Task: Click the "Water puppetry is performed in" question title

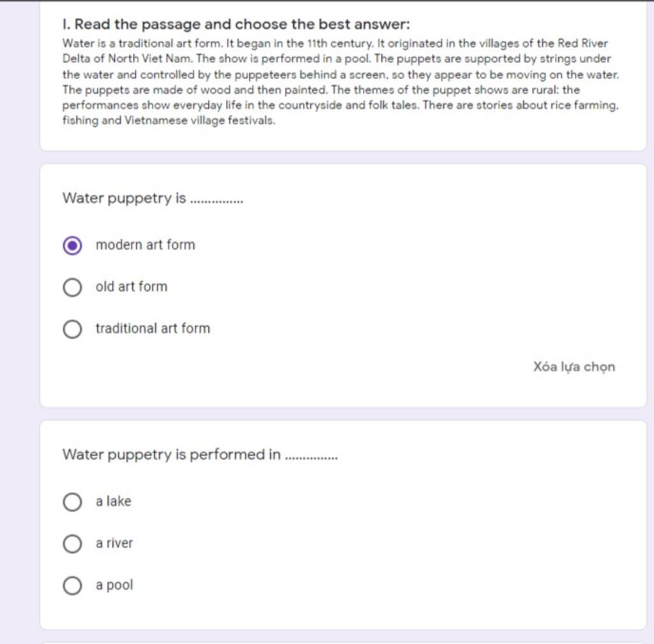Action: 171,455
